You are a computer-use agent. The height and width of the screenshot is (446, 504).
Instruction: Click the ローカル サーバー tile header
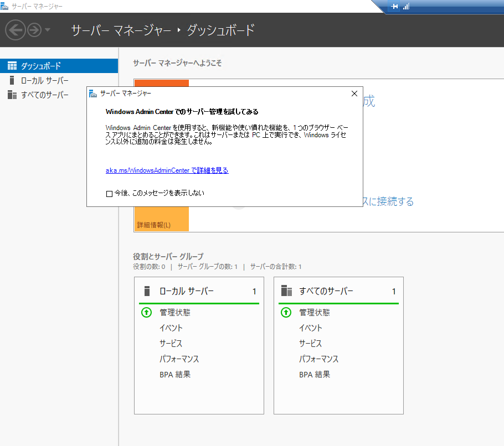pyautogui.click(x=199, y=291)
